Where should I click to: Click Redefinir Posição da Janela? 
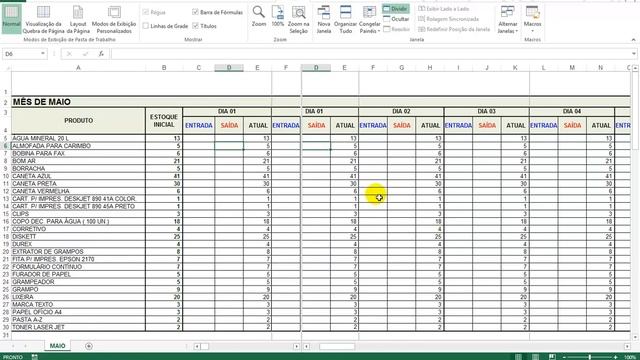click(454, 29)
